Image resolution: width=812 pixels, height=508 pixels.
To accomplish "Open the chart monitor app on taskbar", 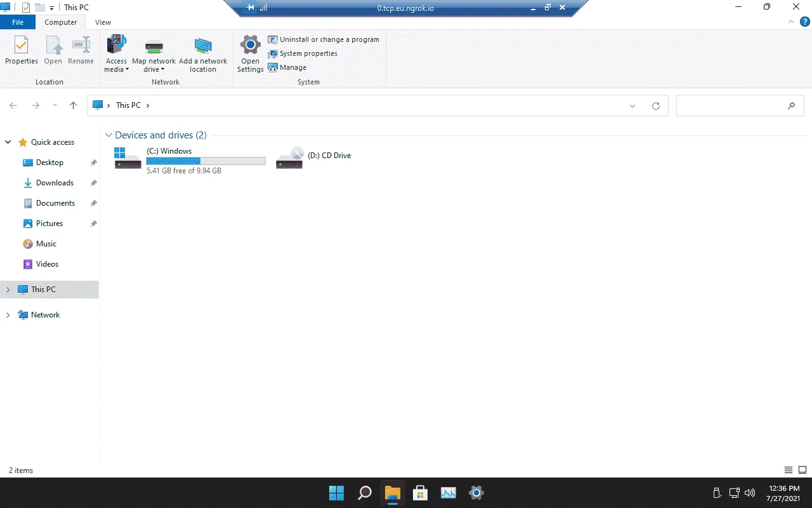I will tap(449, 493).
